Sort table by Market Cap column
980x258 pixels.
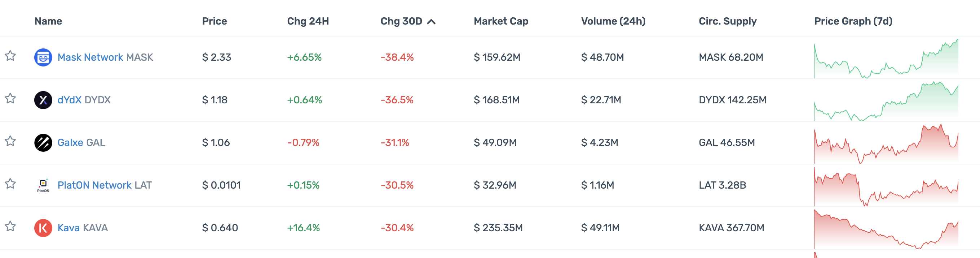tap(501, 21)
